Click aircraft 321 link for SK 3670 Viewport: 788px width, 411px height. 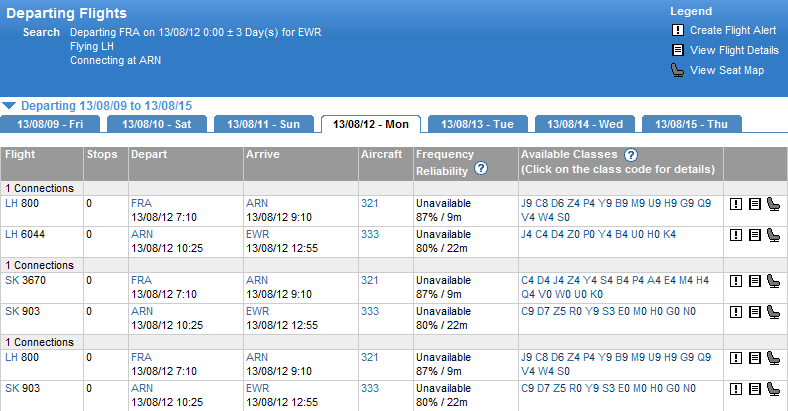point(370,280)
